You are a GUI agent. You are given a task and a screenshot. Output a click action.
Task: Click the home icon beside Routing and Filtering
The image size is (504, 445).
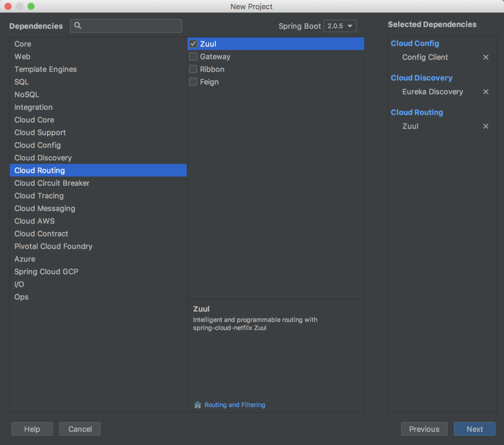[198, 405]
